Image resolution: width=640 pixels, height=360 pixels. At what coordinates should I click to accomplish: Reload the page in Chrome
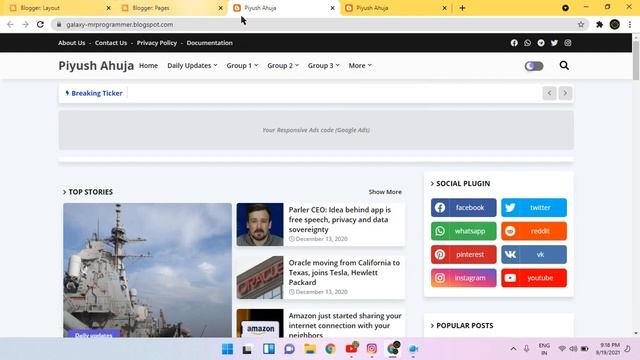(x=40, y=24)
